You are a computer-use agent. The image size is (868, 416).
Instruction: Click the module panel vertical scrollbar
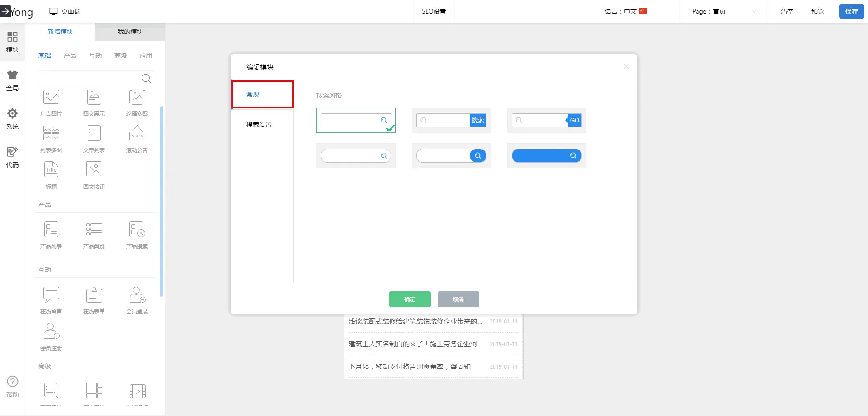coord(162,201)
